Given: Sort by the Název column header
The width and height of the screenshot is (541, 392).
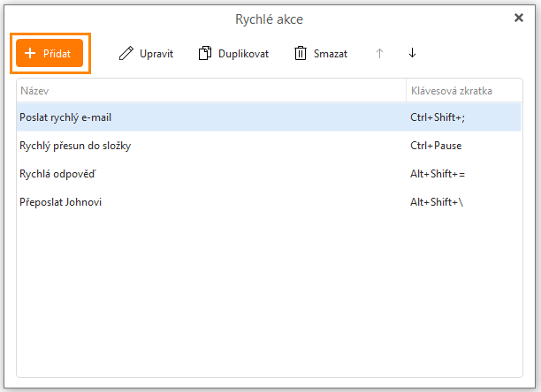Looking at the screenshot, I should [x=211, y=91].
